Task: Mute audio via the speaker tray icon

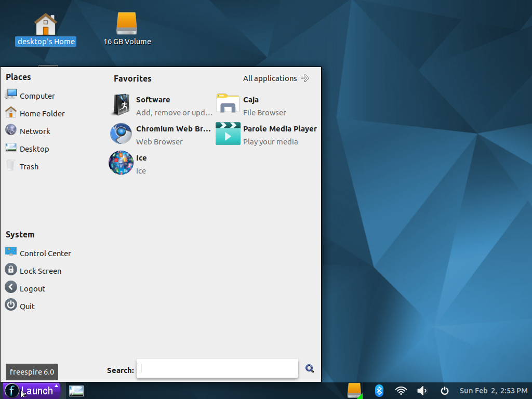Action: click(x=422, y=390)
